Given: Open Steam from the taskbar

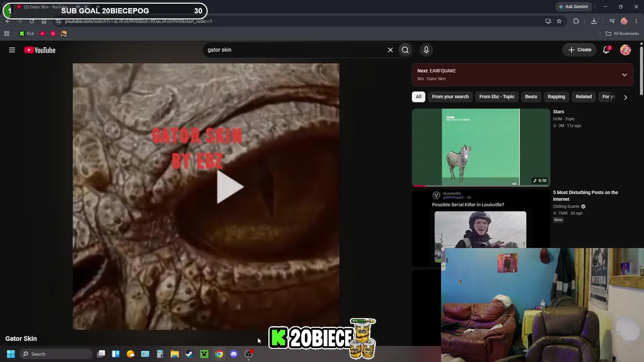Looking at the screenshot, I should [189, 354].
